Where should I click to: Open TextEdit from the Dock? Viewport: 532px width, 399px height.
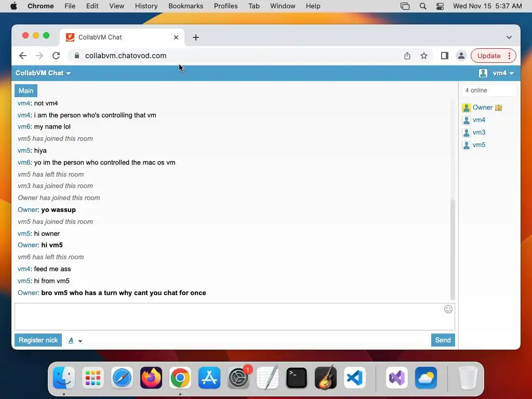268,378
